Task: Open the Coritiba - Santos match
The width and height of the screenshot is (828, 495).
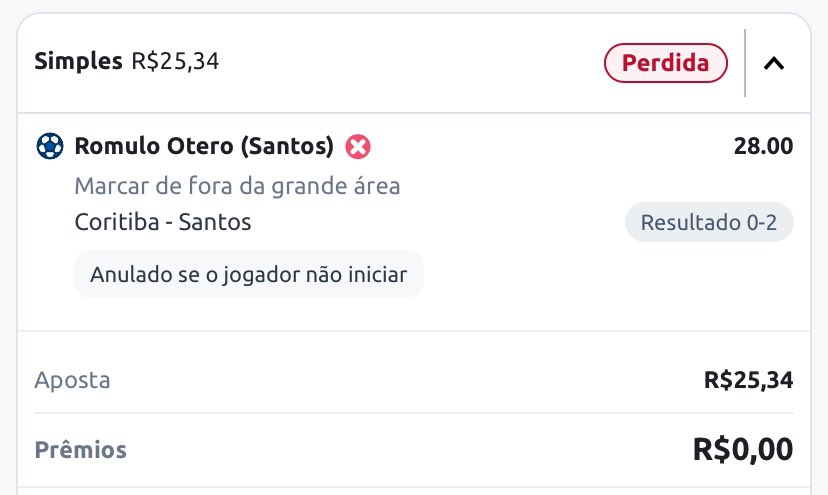Action: pyautogui.click(x=163, y=222)
